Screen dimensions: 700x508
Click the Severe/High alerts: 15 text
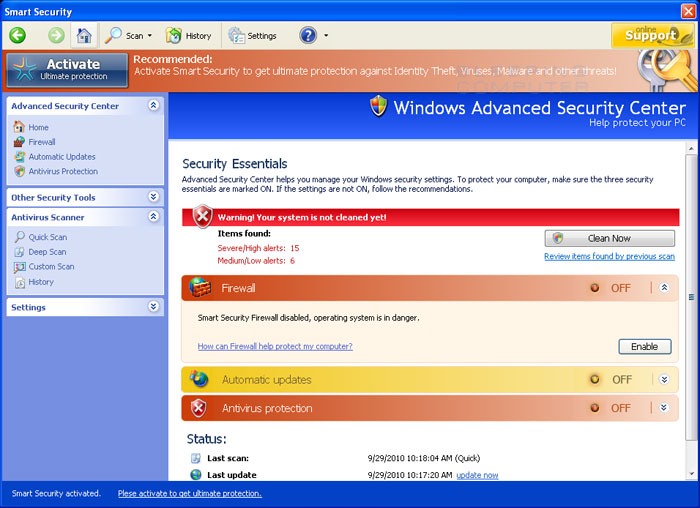pos(258,248)
